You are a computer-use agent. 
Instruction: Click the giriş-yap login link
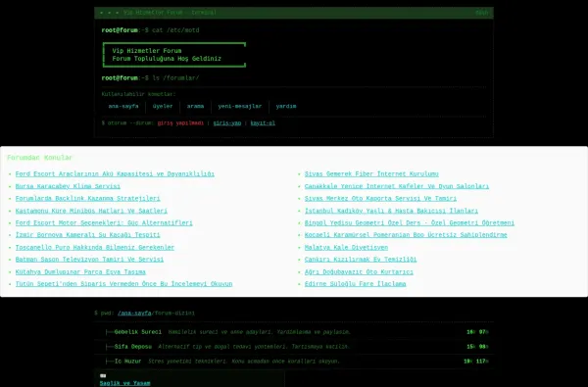(227, 123)
